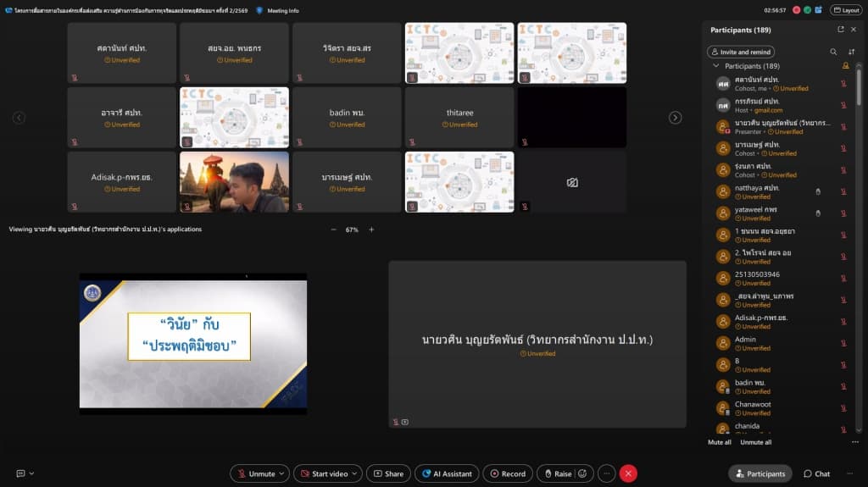Click the avatar of participant Admin
The image size is (868, 487).
click(x=722, y=343)
